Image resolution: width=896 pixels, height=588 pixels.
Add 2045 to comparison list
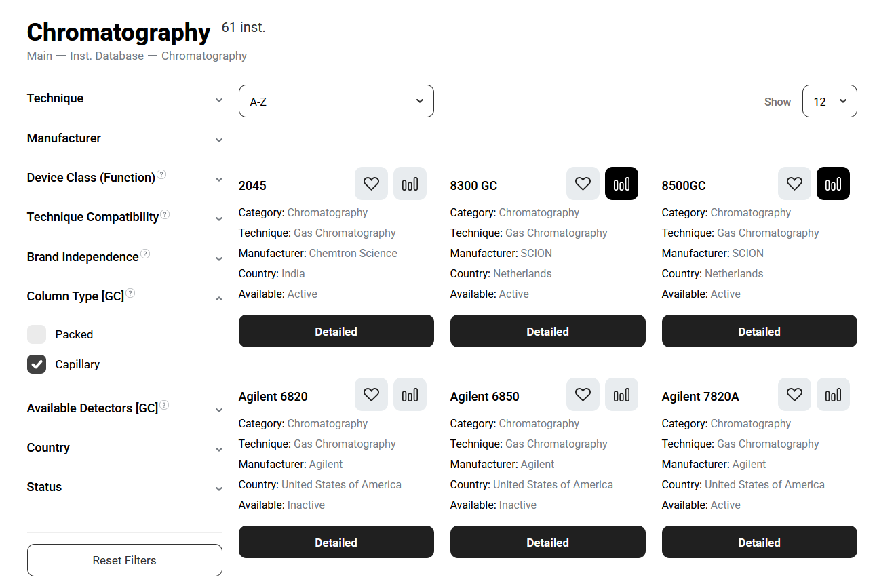410,184
